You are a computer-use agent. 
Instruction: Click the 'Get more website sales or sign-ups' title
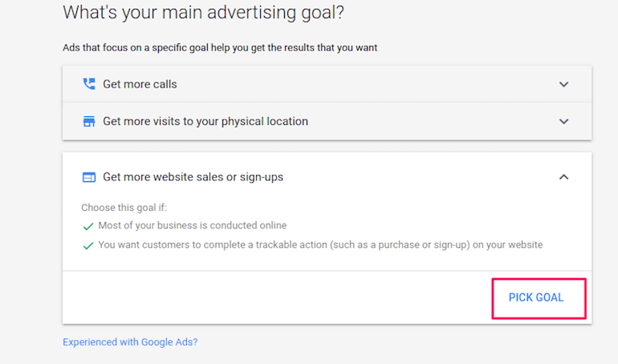coord(193,177)
